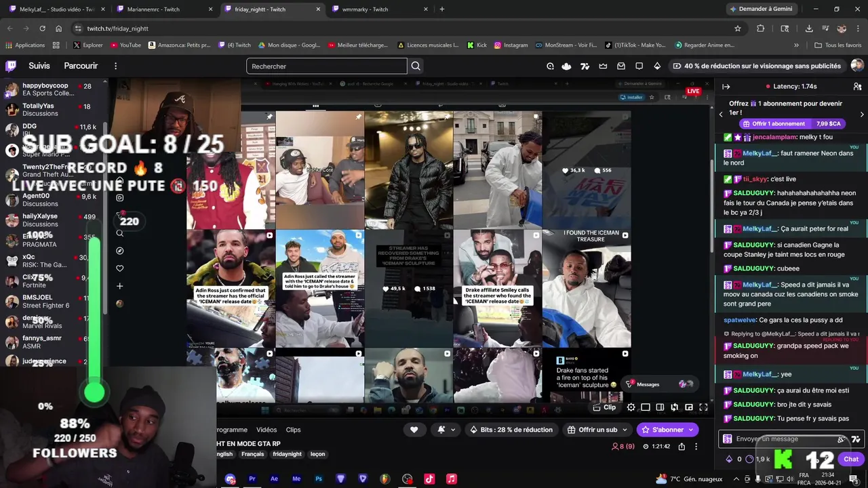Open the Parcourir browse tab
Screen dimensions: 868x488
(81, 66)
